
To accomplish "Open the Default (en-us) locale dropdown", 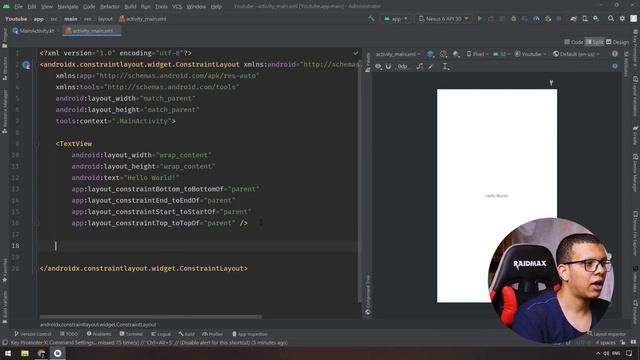I will point(576,54).
